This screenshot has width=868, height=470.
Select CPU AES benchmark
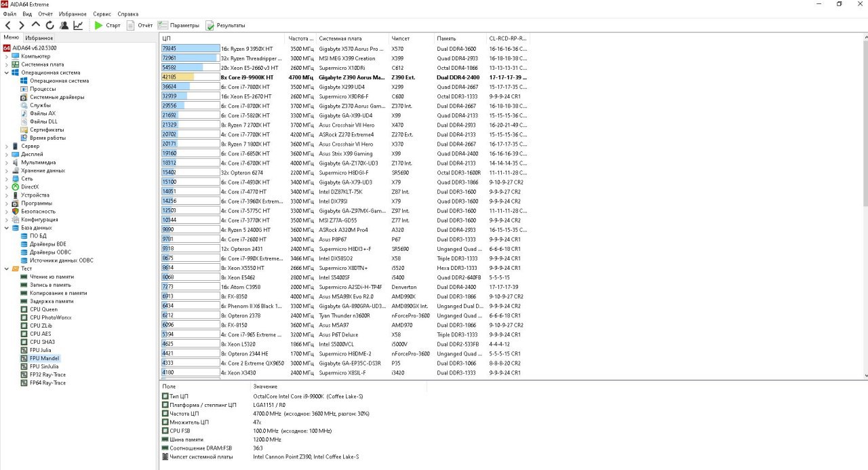[x=35, y=334]
